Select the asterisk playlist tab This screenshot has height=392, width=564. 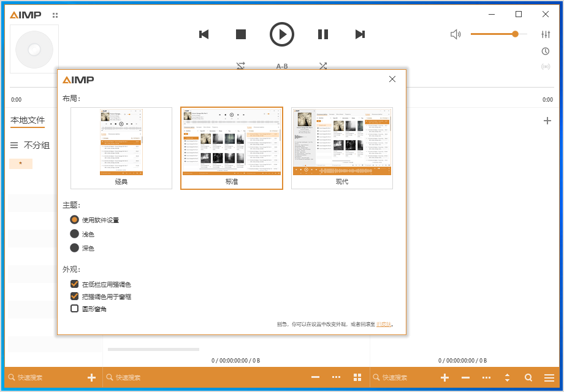pos(20,163)
